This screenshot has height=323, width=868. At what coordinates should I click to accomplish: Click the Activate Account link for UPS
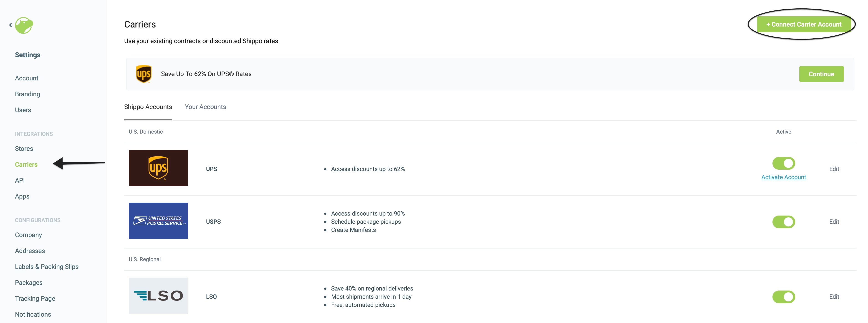click(783, 177)
